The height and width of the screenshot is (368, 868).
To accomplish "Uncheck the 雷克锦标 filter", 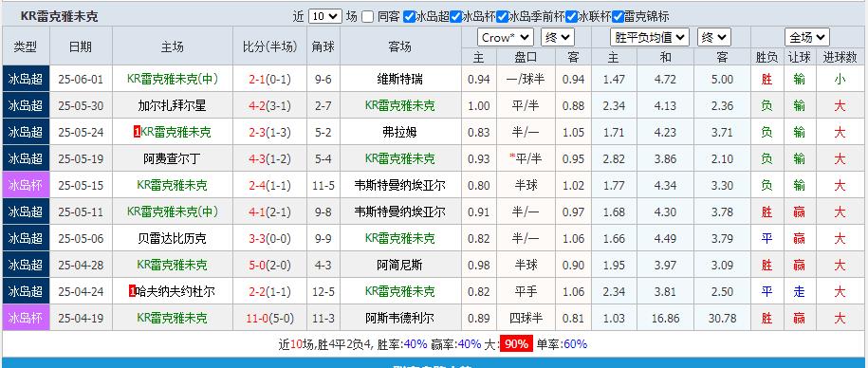I will [618, 17].
